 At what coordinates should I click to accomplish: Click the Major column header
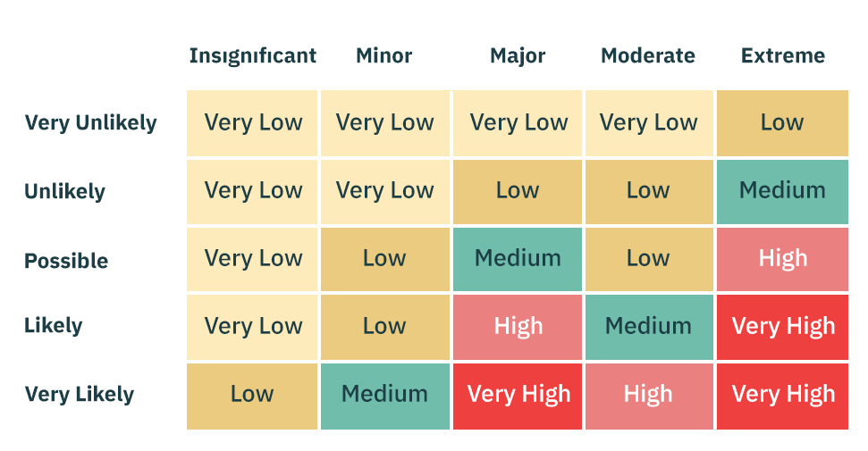(518, 56)
